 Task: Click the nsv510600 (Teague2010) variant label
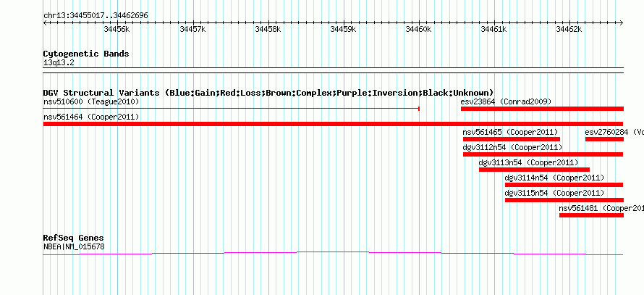[91, 101]
